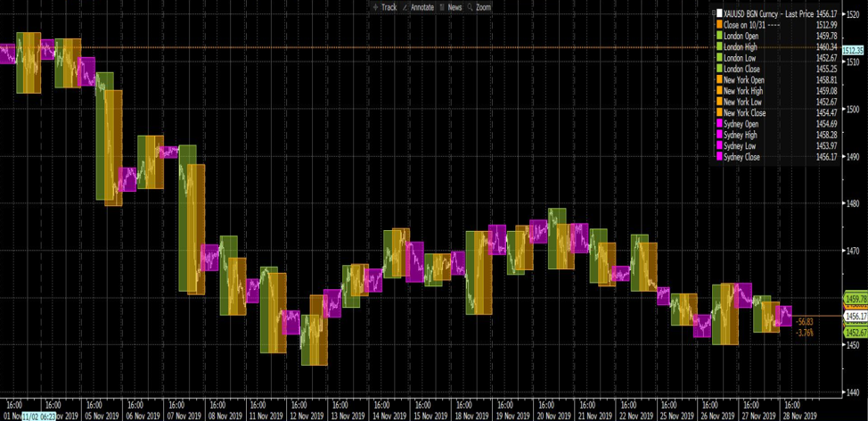Viewport: 868px width, 421px height.
Task: Click the green 1459.78 axis price tag
Action: [856, 299]
